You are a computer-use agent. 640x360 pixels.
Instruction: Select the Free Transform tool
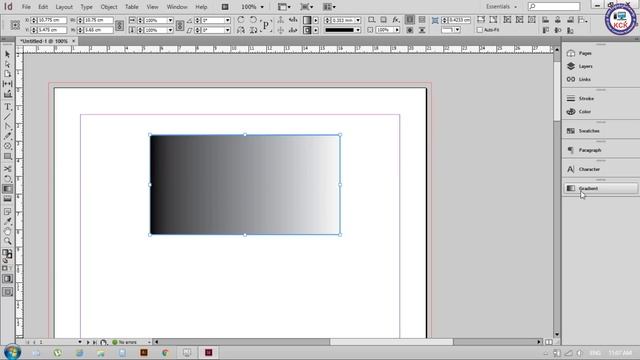coord(7,179)
